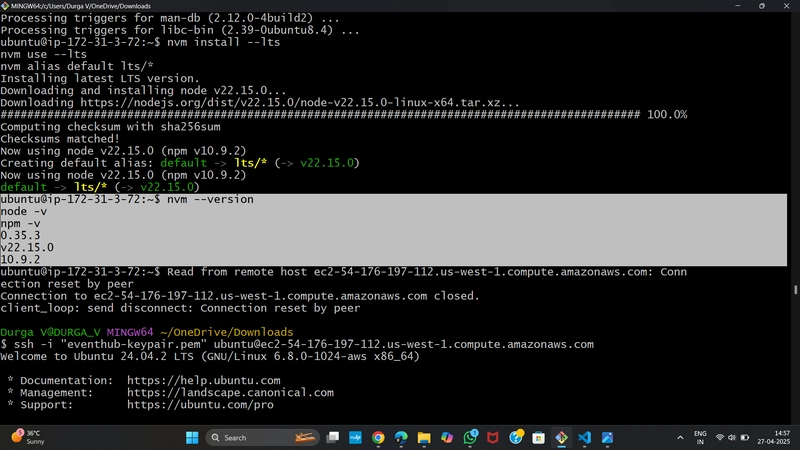Show hidden system tray icons
Image resolution: width=800 pixels, height=450 pixels.
click(680, 438)
